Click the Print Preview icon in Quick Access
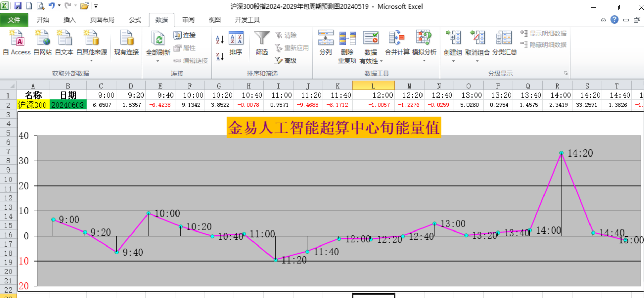The width and height of the screenshot is (644, 298). [40, 6]
